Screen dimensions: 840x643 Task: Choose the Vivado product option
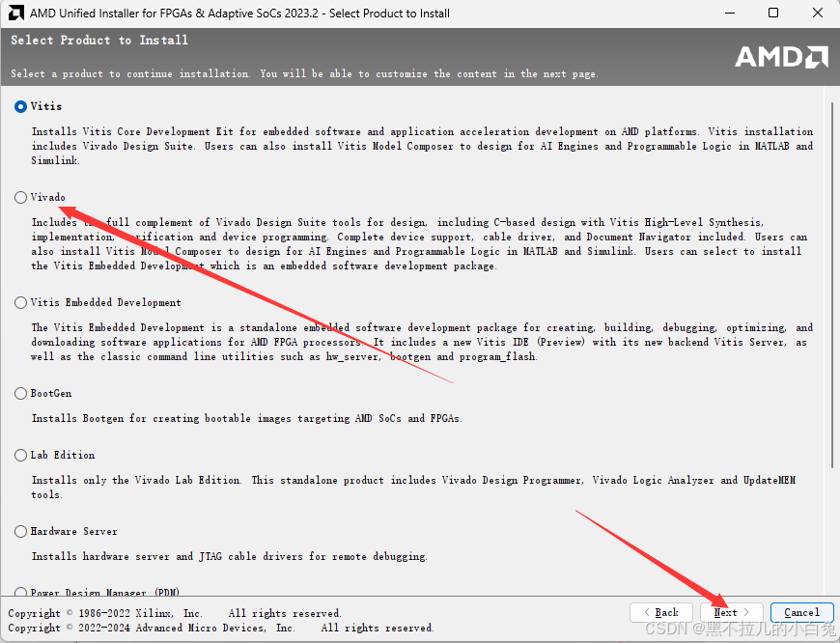(x=20, y=198)
